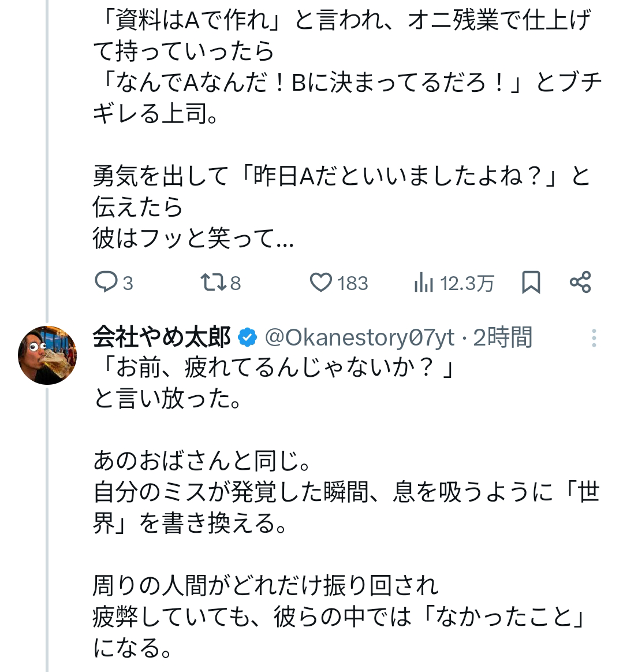Like the post with the heart icon
The width and height of the screenshot is (623, 672).
pos(321,283)
